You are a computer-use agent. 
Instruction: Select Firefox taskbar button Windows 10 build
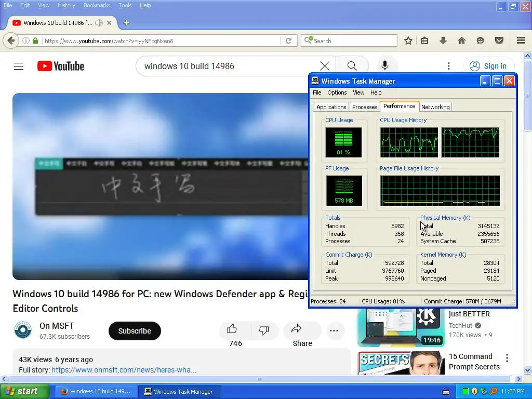[96, 392]
